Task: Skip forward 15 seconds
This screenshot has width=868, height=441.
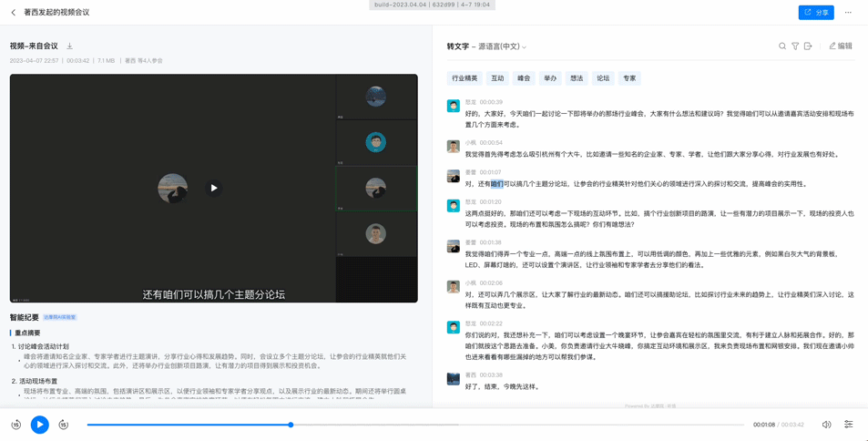Action: click(64, 425)
